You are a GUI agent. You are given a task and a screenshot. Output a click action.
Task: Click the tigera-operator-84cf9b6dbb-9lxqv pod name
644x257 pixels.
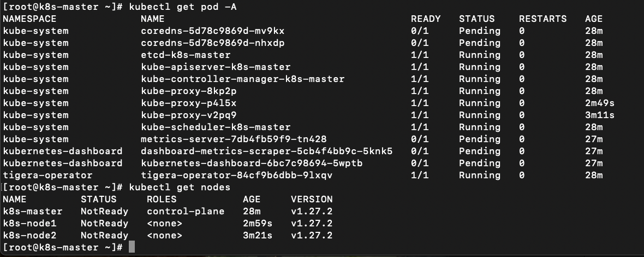pos(236,175)
